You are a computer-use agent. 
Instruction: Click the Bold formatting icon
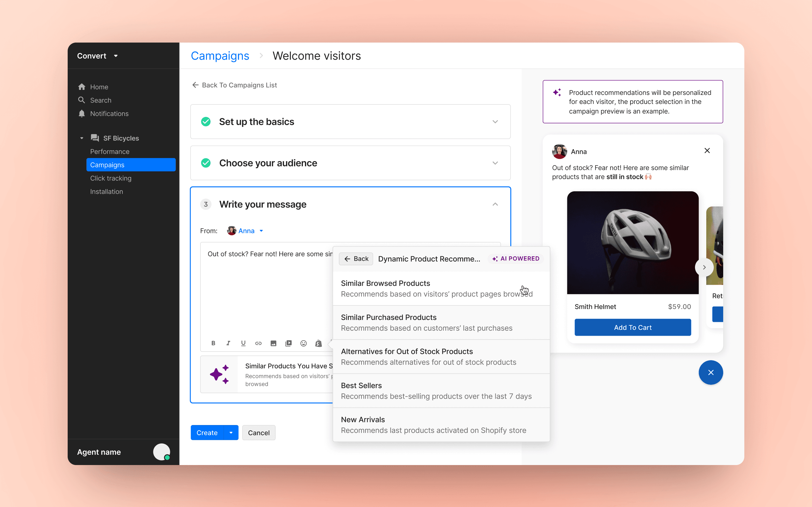(213, 343)
